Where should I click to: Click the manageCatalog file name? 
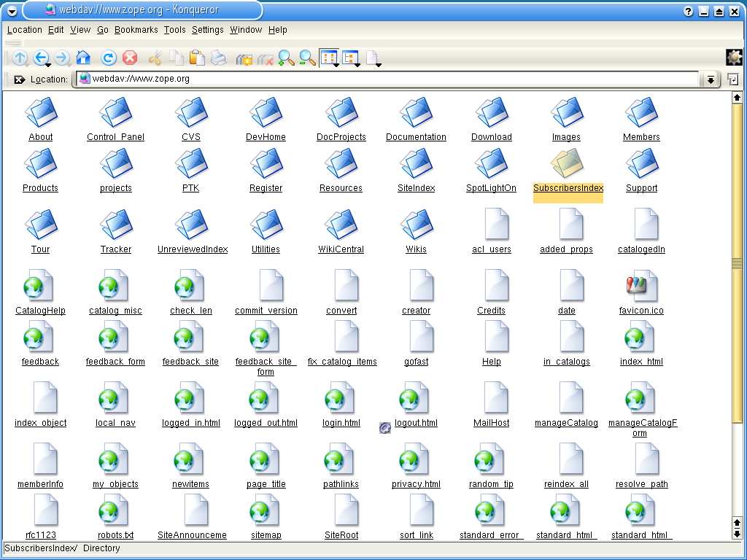(x=566, y=423)
